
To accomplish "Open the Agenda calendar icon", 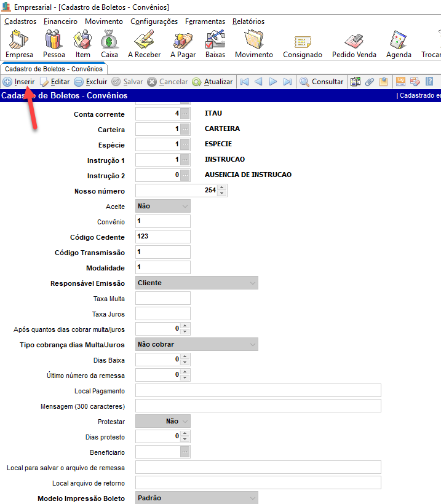I will pyautogui.click(x=399, y=44).
